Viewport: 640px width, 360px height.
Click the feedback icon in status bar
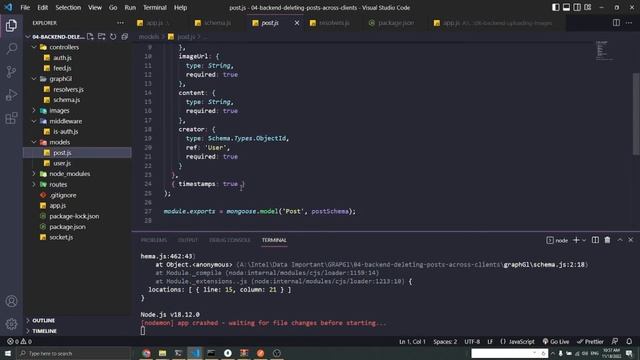pyautogui.click(x=615, y=341)
